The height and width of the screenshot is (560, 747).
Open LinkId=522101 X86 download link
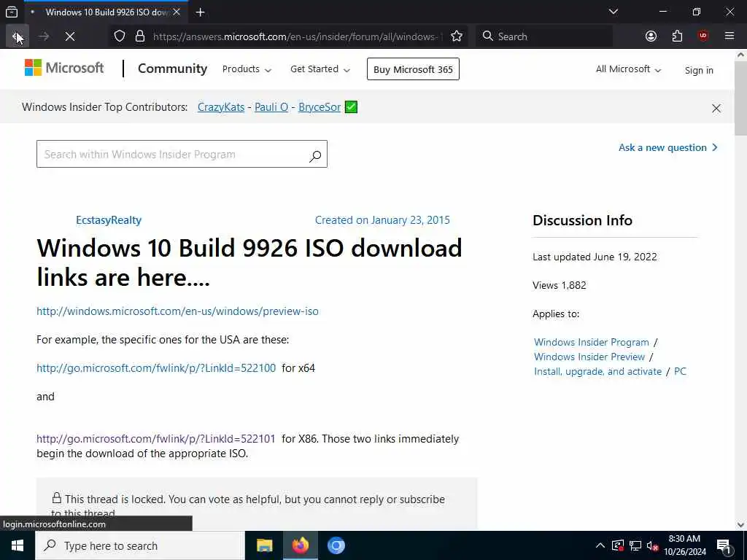pyautogui.click(x=156, y=439)
